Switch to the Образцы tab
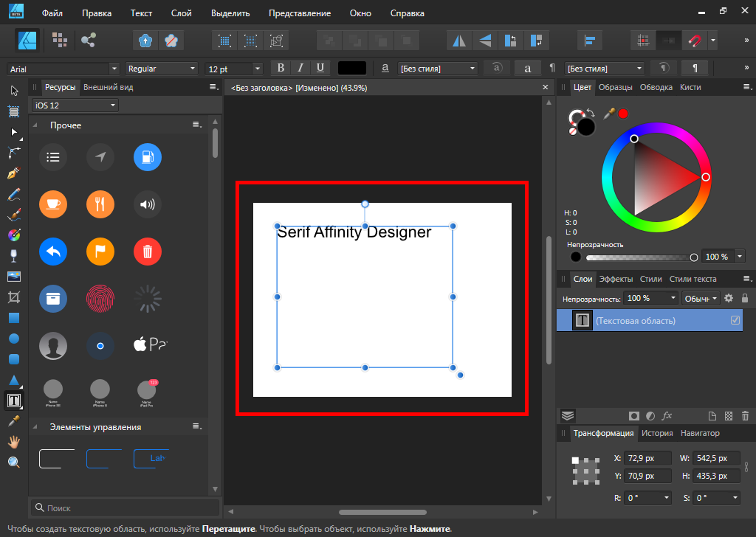 coord(615,87)
